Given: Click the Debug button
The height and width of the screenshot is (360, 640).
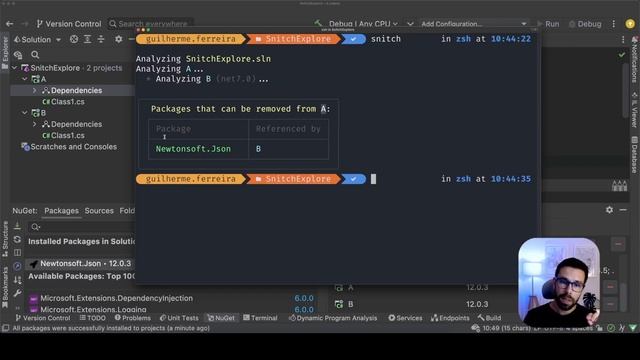Looking at the screenshot, I should point(585,24).
